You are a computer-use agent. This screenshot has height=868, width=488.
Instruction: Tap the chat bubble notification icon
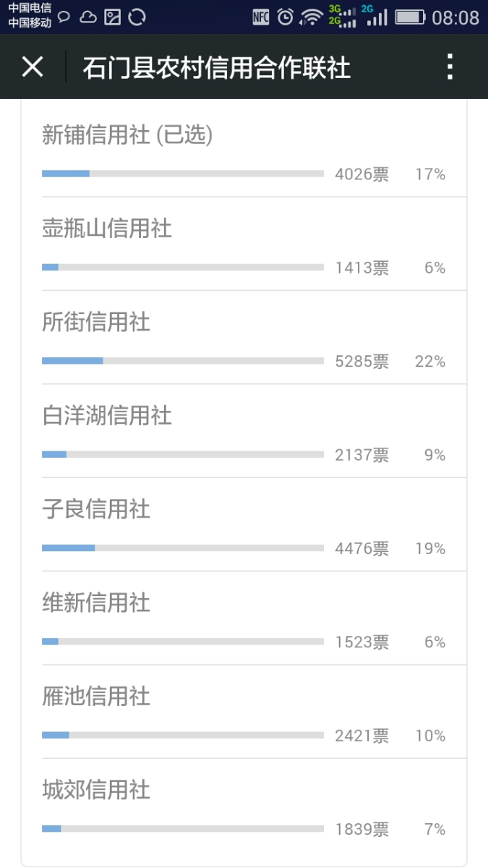click(x=64, y=17)
